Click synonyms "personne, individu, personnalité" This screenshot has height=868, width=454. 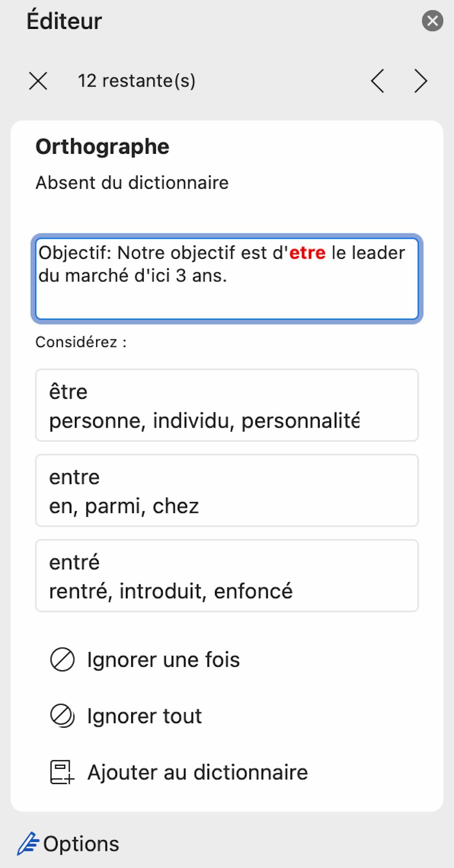(204, 421)
